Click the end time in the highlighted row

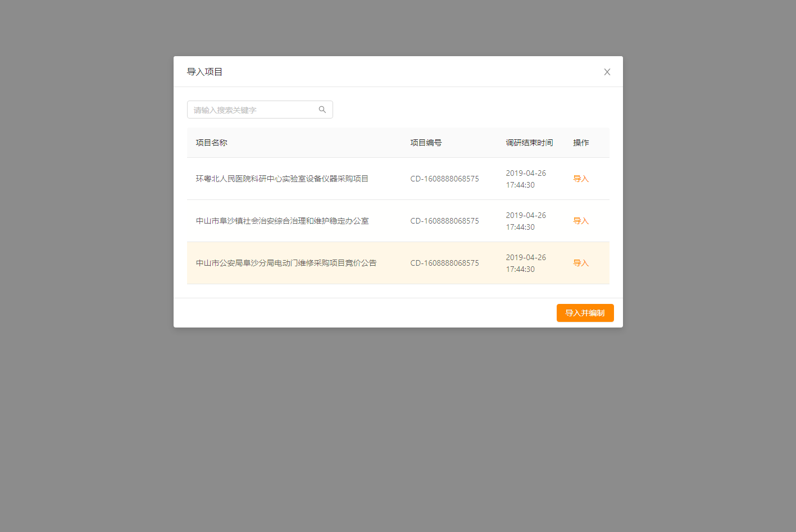click(x=525, y=263)
